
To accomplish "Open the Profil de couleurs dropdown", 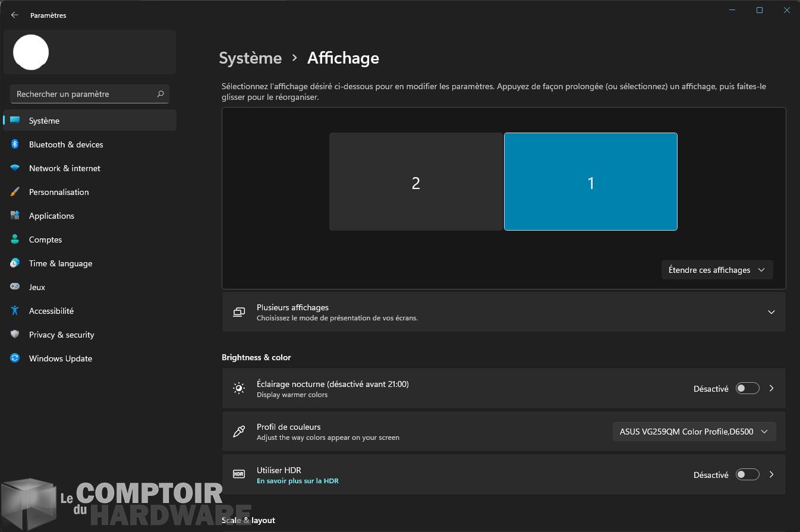I will tap(694, 432).
